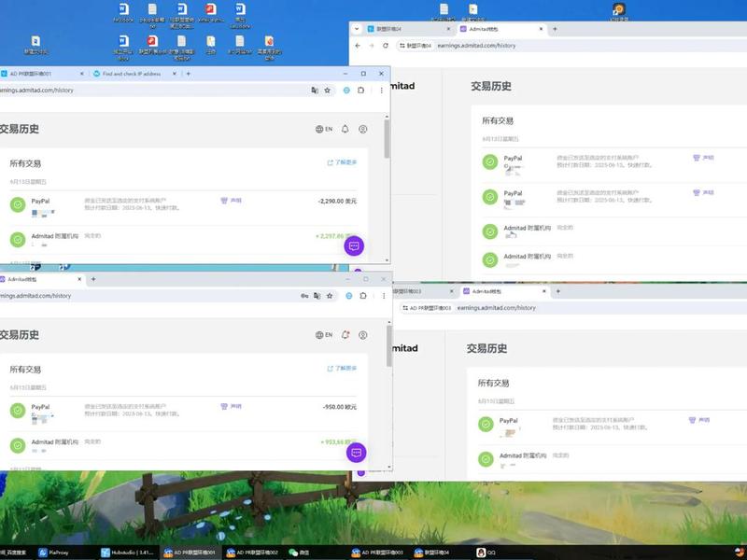The width and height of the screenshot is (747, 560).
Task: Open three-dot browser menu in 环境001 window
Action: point(381,90)
